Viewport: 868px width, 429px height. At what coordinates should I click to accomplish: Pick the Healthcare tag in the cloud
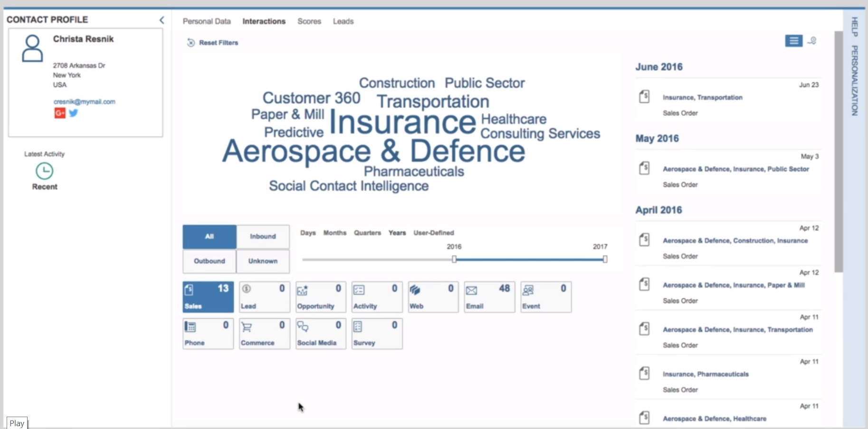514,119
